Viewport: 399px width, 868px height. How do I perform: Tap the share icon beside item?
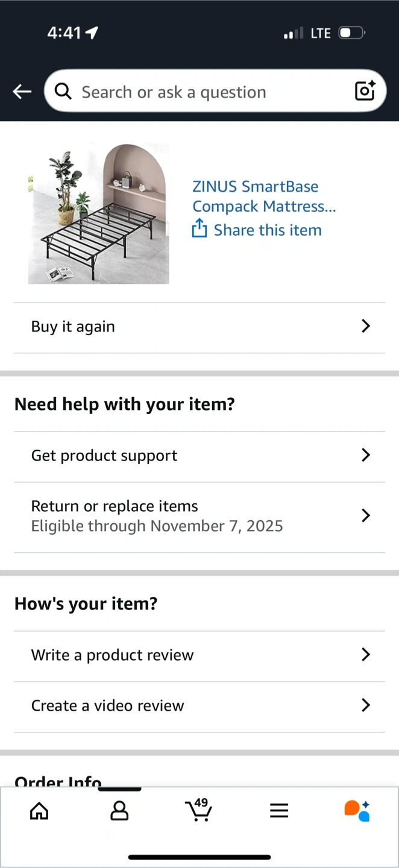pyautogui.click(x=199, y=229)
